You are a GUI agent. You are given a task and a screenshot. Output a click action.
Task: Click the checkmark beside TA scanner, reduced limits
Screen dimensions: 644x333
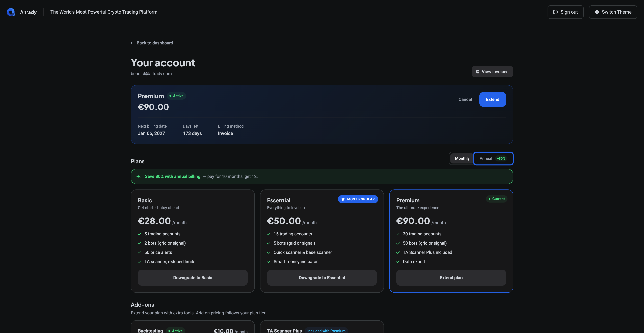coord(140,262)
